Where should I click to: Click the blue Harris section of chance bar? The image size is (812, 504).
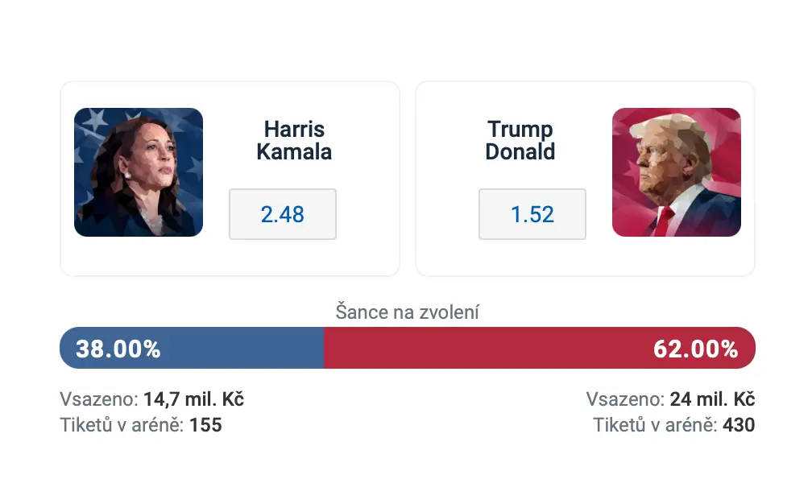[242, 348]
